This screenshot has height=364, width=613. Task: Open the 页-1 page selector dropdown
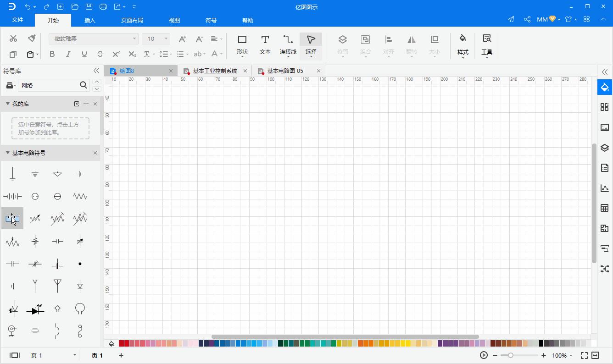click(53, 355)
